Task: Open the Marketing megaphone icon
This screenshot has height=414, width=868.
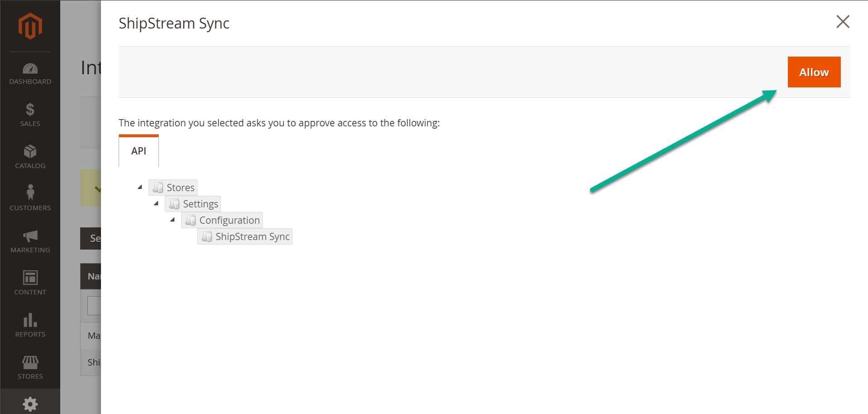Action: click(30, 236)
